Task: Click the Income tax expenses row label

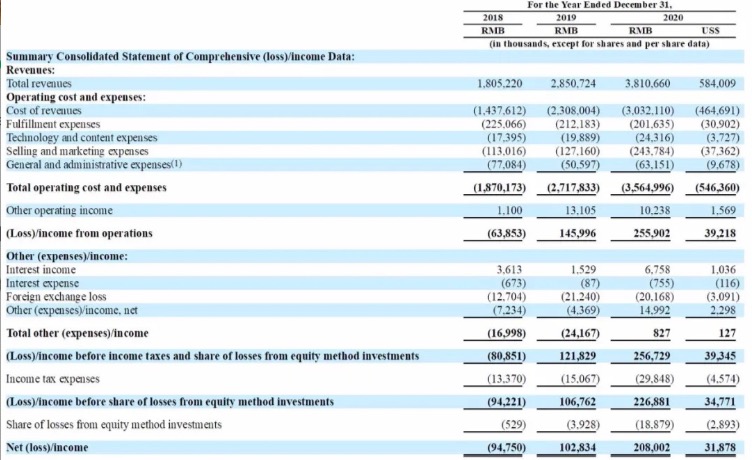Action: [54, 379]
